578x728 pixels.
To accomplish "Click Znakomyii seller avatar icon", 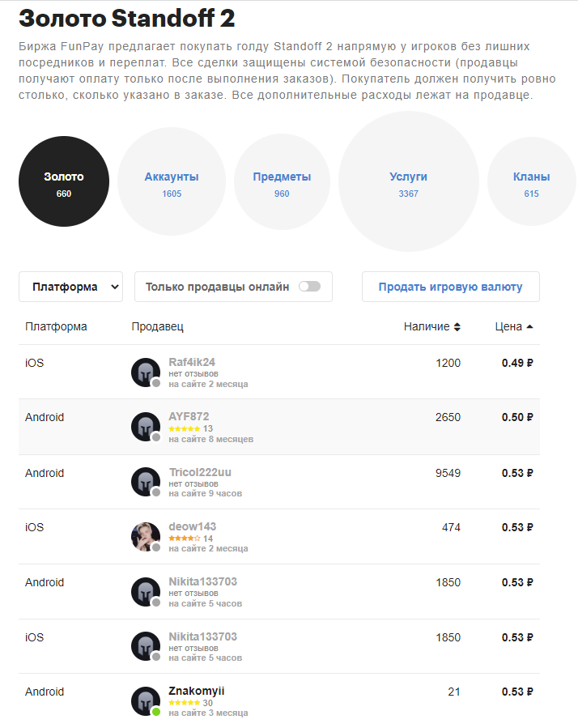I will pos(146,701).
